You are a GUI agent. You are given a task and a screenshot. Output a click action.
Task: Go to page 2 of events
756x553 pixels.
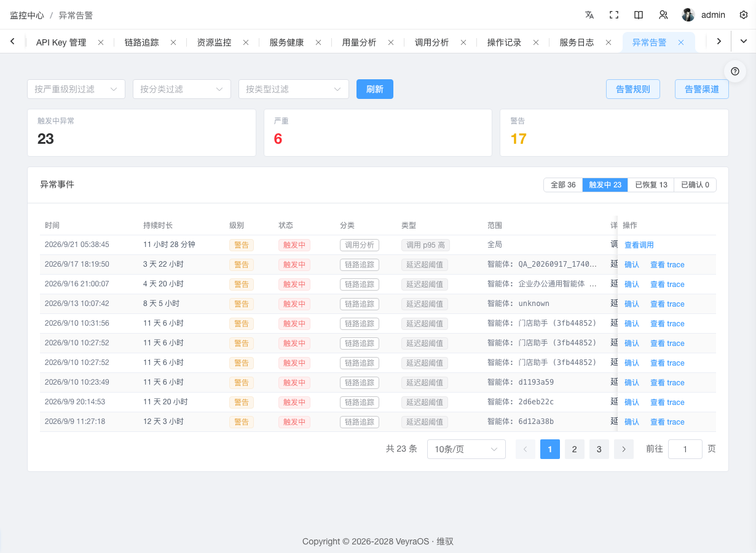point(574,449)
